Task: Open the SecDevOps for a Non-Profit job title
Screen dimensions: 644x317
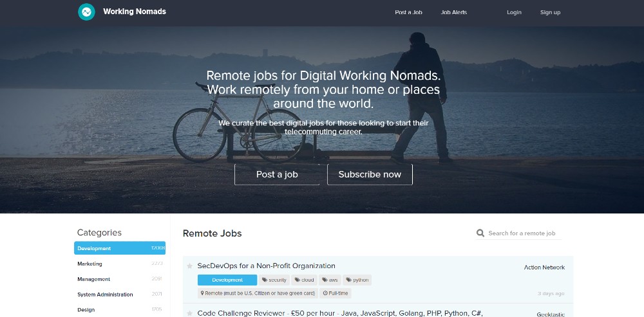Action: point(266,266)
